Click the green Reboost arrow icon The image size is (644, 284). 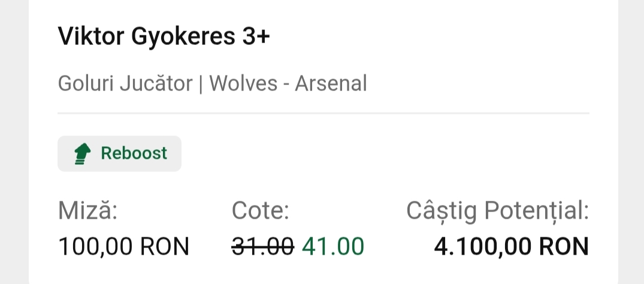[x=82, y=154]
